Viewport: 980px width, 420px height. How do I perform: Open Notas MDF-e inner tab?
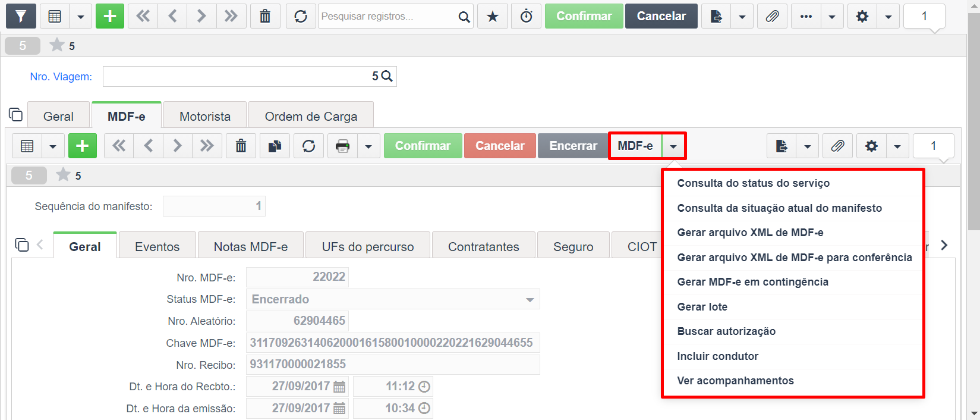click(251, 246)
